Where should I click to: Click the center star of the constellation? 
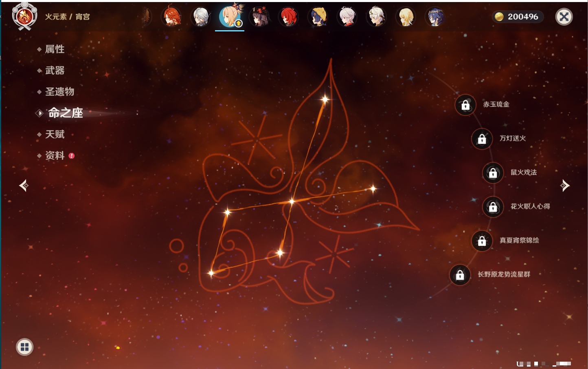[x=292, y=201]
